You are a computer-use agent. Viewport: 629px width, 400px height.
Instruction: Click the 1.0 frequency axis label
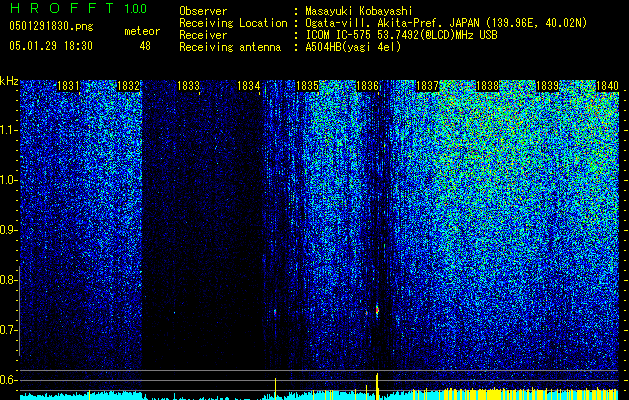[x=8, y=181]
